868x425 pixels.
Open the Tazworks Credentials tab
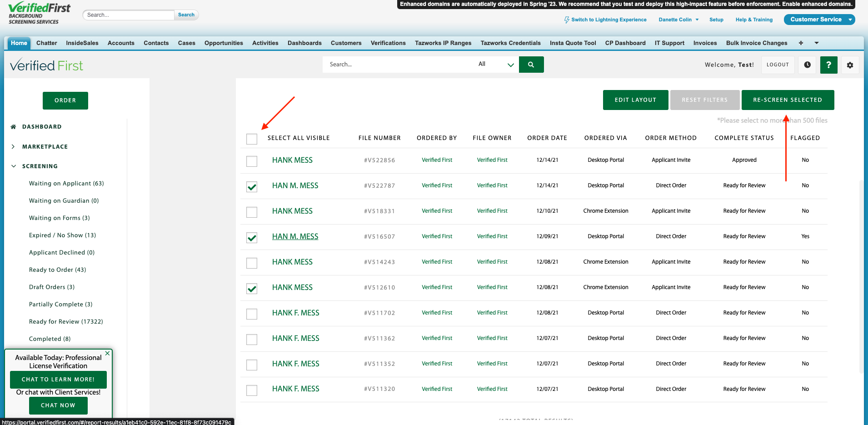(510, 43)
